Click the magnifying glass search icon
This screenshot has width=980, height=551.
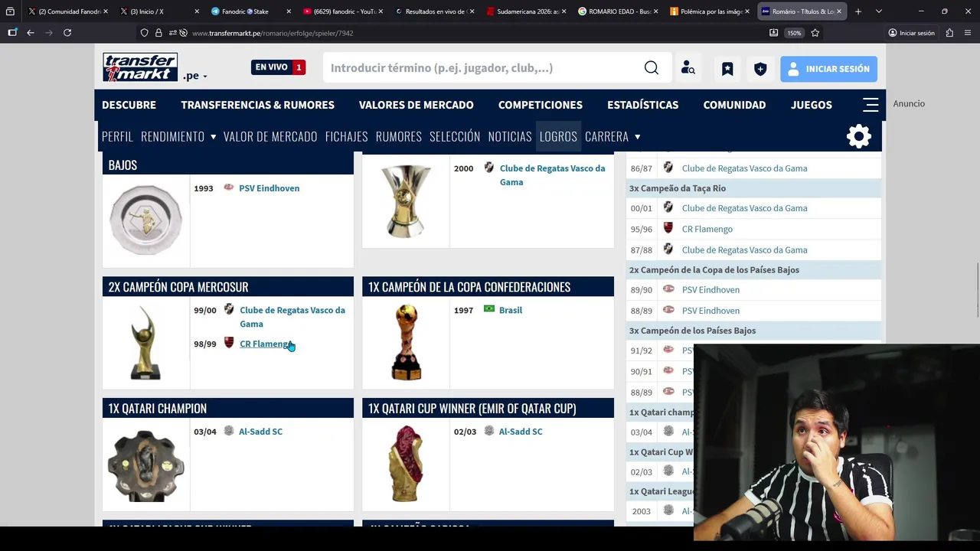(x=652, y=68)
